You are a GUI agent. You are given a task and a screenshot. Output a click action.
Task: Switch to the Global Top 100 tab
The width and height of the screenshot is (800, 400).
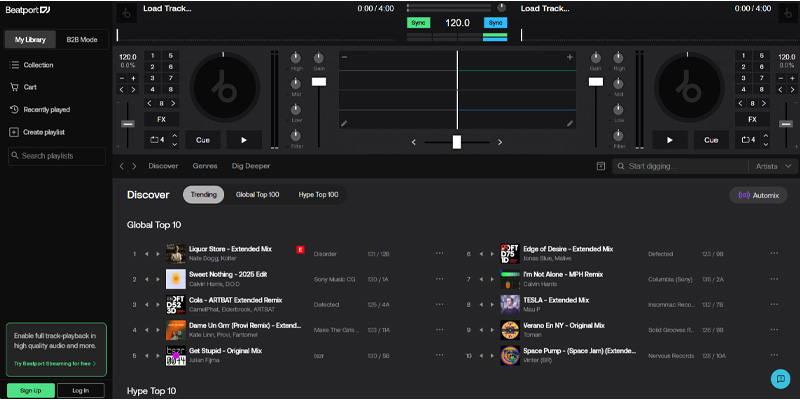[x=257, y=194]
